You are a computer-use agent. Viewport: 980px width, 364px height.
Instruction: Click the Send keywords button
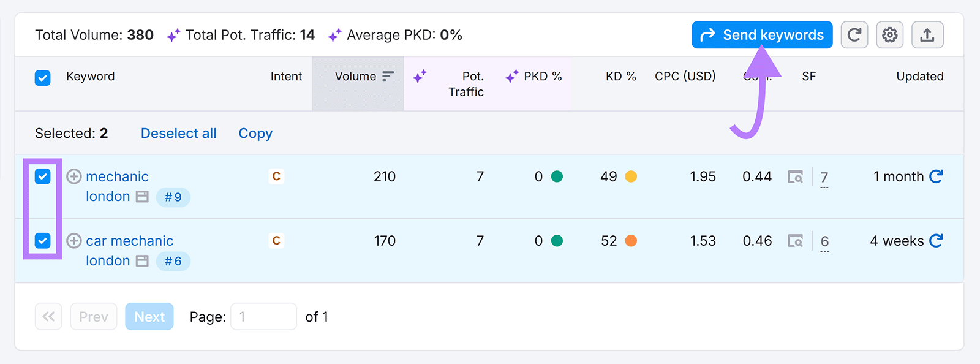(x=762, y=35)
